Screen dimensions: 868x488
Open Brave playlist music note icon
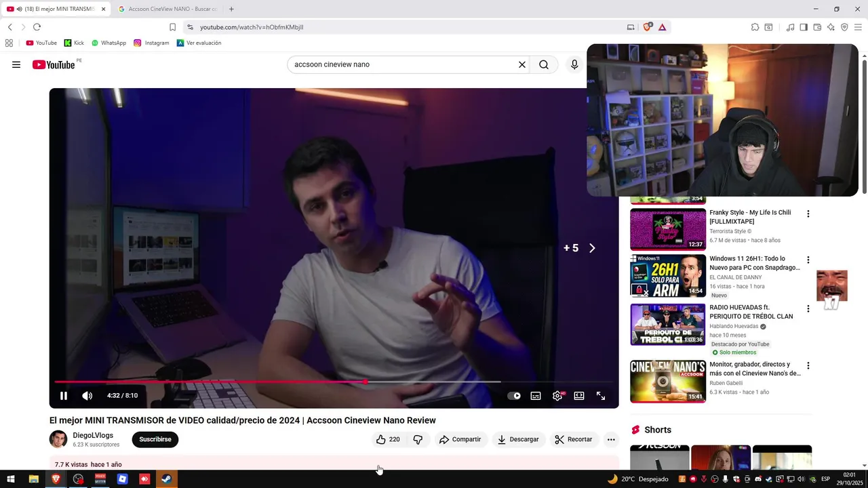tap(790, 27)
